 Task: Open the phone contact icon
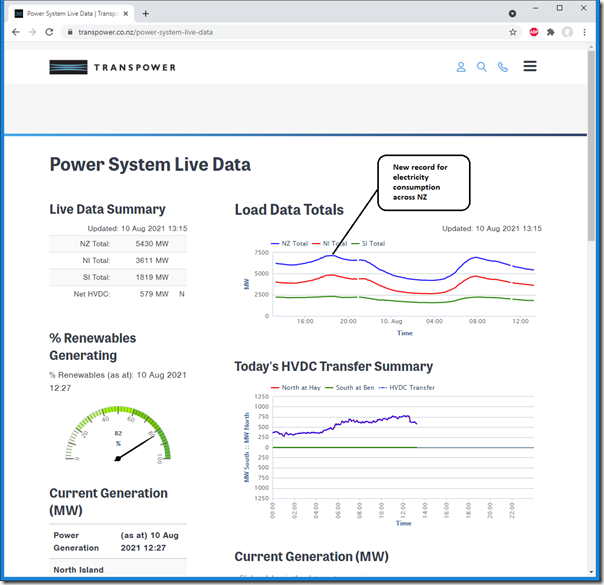click(503, 67)
